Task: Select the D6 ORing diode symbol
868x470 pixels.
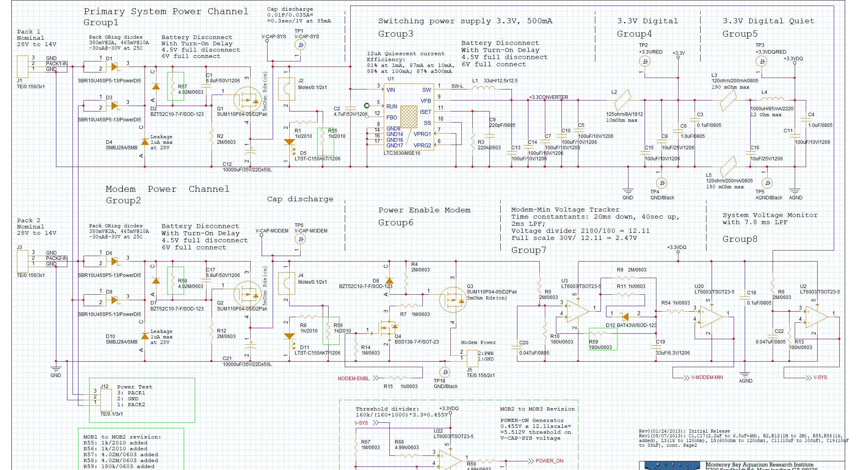Action: [115, 261]
